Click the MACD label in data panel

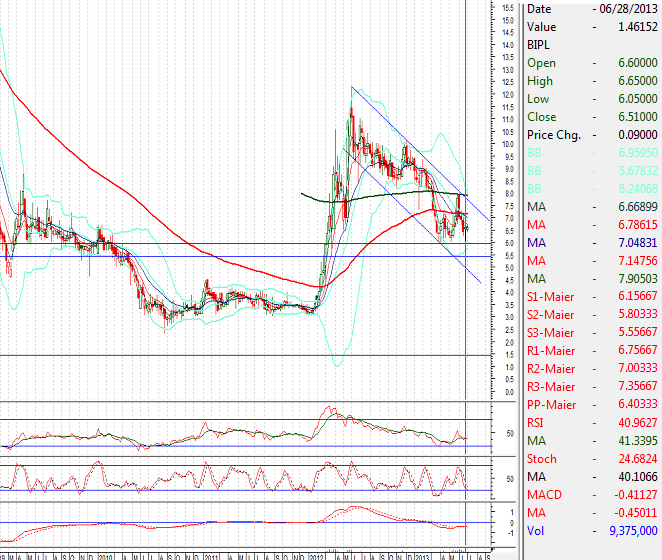[543, 495]
